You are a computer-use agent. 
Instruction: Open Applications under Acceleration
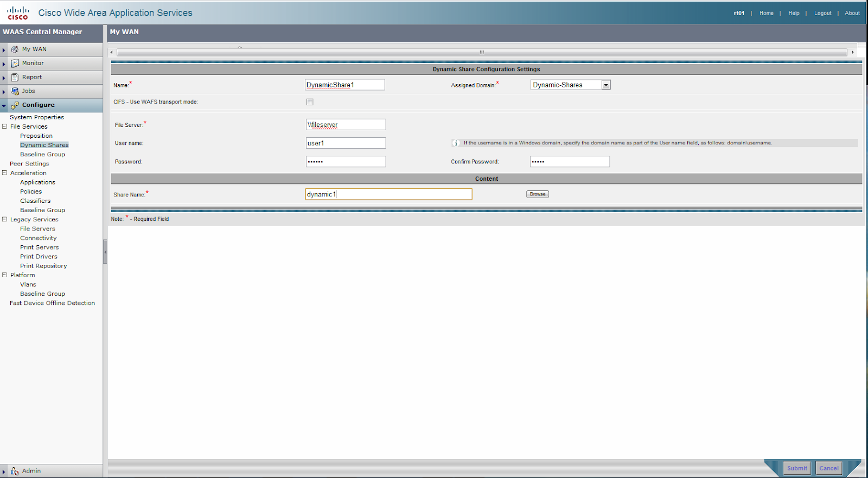click(37, 182)
